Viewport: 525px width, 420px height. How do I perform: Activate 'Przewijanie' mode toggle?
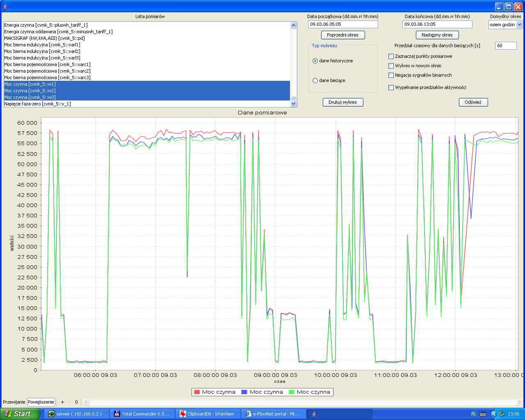point(14,402)
